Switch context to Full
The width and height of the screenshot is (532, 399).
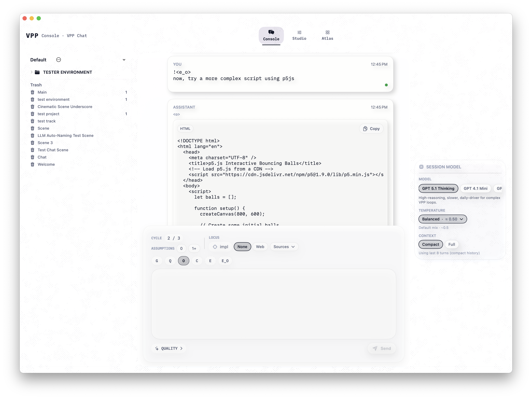pos(451,244)
